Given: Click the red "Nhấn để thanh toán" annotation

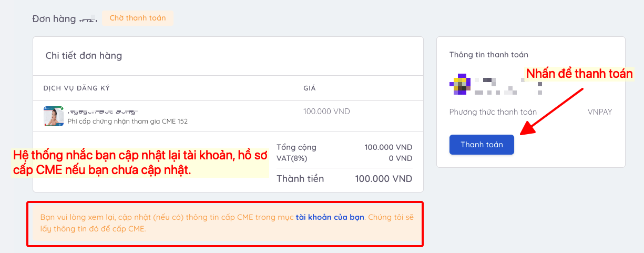Looking at the screenshot, I should click(x=579, y=74).
